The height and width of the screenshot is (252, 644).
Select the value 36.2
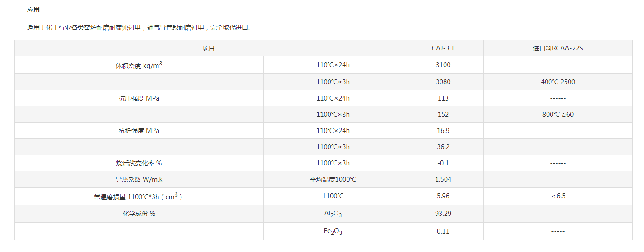443,147
